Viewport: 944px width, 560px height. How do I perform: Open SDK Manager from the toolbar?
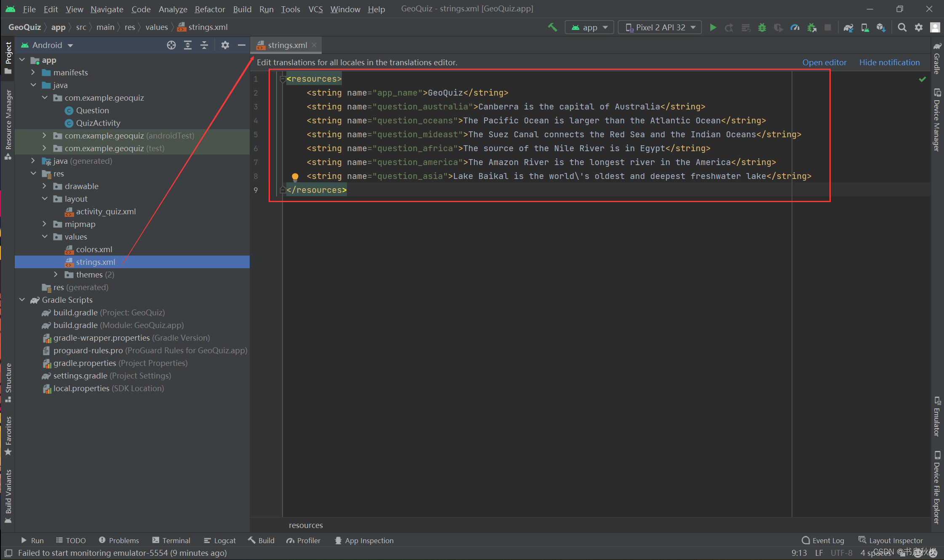[882, 27]
